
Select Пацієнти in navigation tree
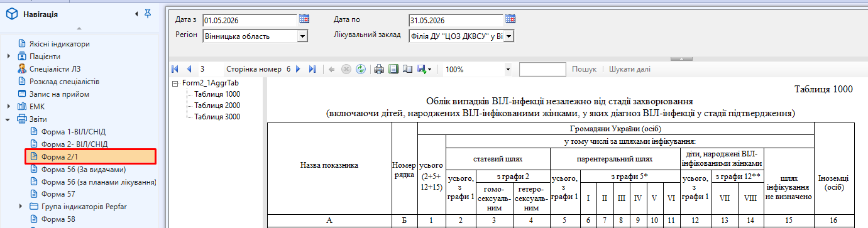click(45, 57)
